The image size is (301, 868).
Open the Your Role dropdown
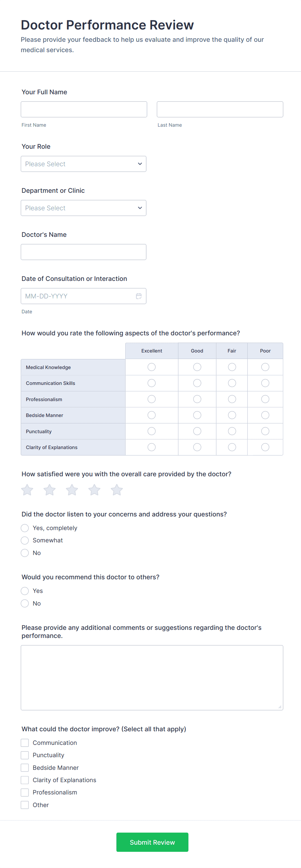tap(84, 164)
